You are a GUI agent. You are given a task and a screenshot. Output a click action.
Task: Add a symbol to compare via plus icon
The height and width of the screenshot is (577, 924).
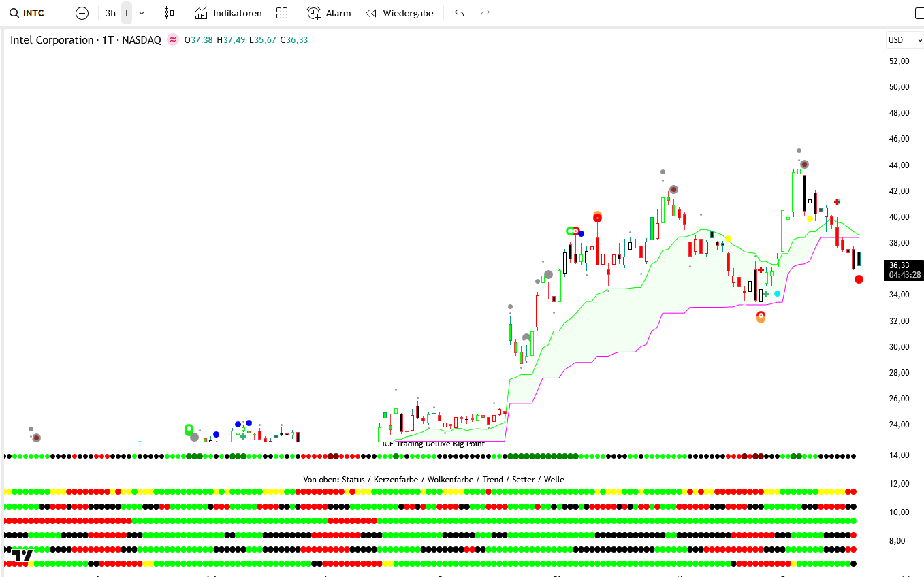click(82, 13)
